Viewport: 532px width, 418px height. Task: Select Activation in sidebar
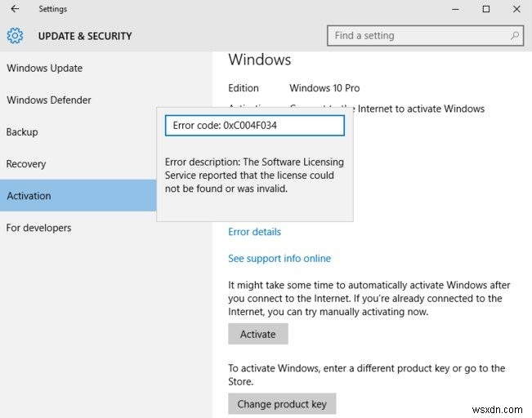tap(78, 196)
